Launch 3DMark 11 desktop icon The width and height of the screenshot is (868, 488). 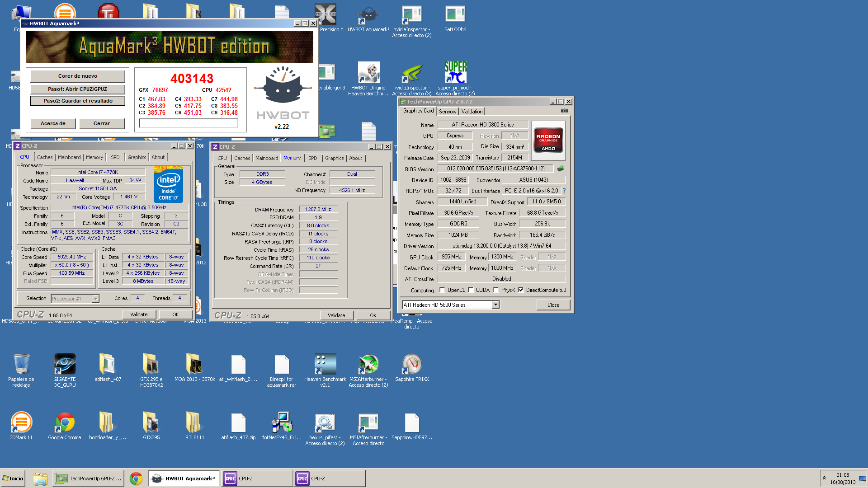(x=21, y=426)
